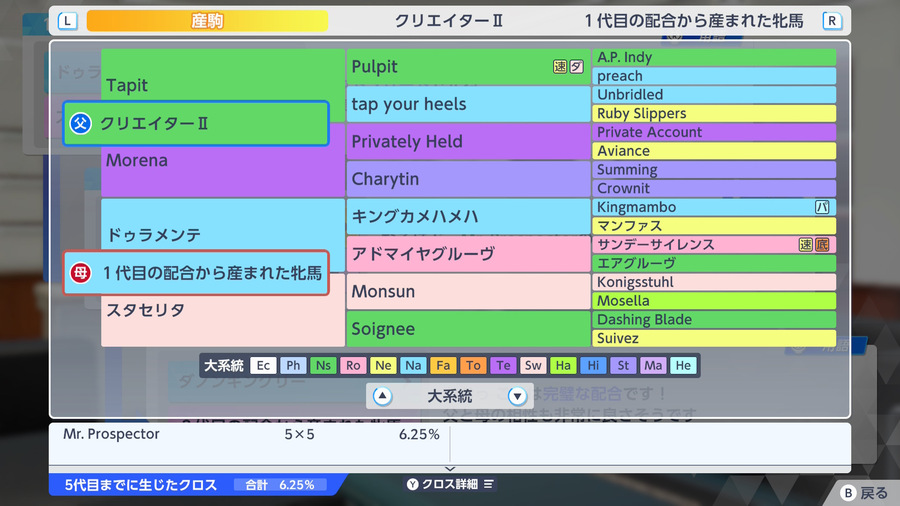Click the 大系統 display mode selector label

coord(450,396)
